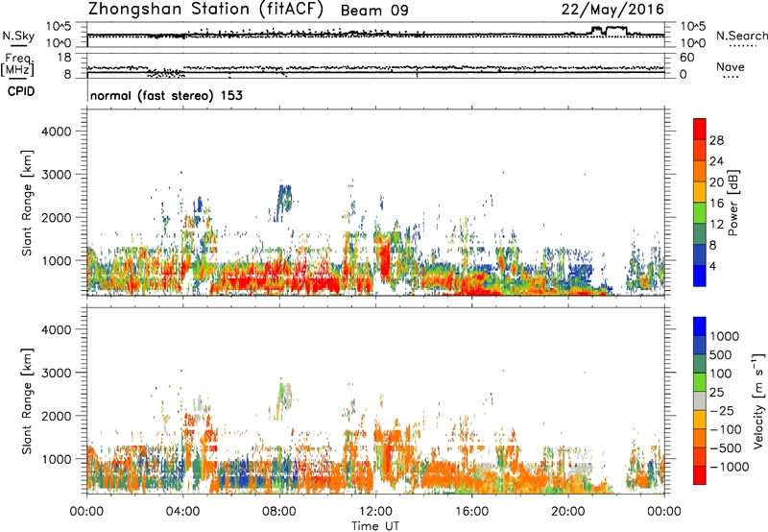Click the dotted line sample under the Nave legend
Image resolution: width=768 pixels, height=532 pixels.
(731, 78)
